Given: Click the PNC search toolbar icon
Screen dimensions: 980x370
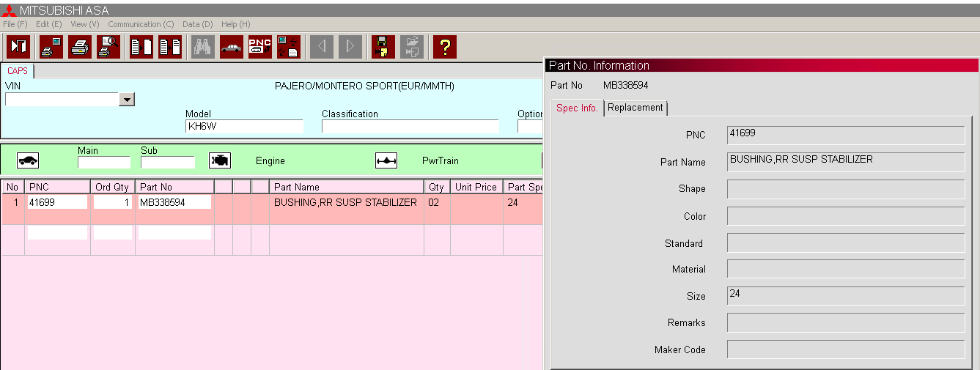Looking at the screenshot, I should pyautogui.click(x=260, y=47).
